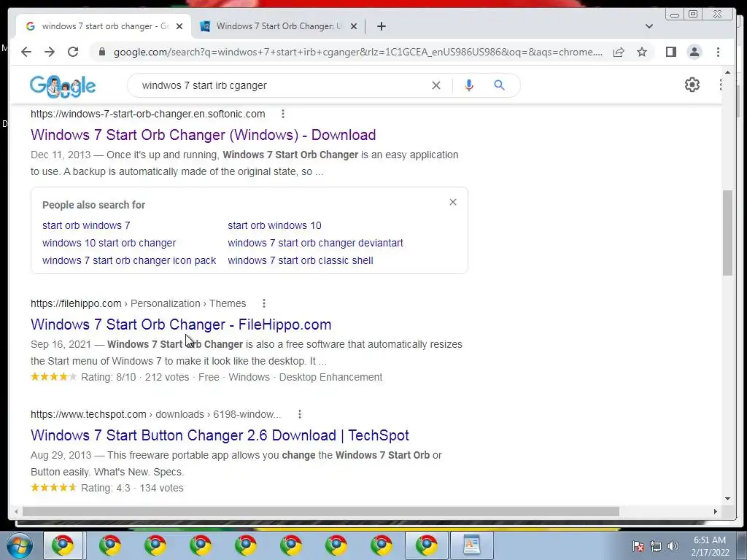Expand the tab search dropdown arrow
The height and width of the screenshot is (560, 747).
tap(649, 26)
